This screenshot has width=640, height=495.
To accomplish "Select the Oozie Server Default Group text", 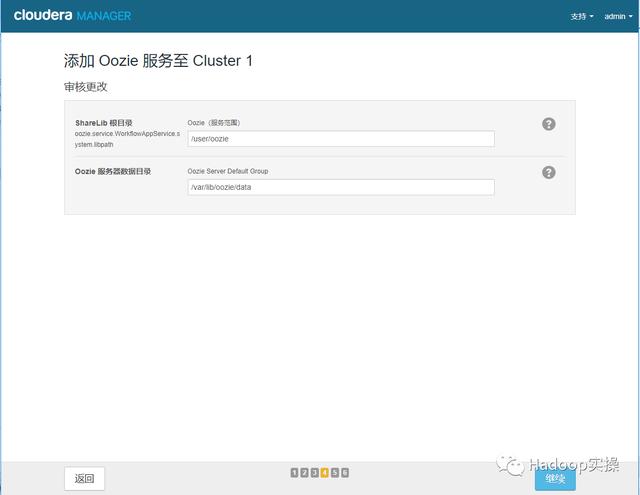I will (x=228, y=171).
